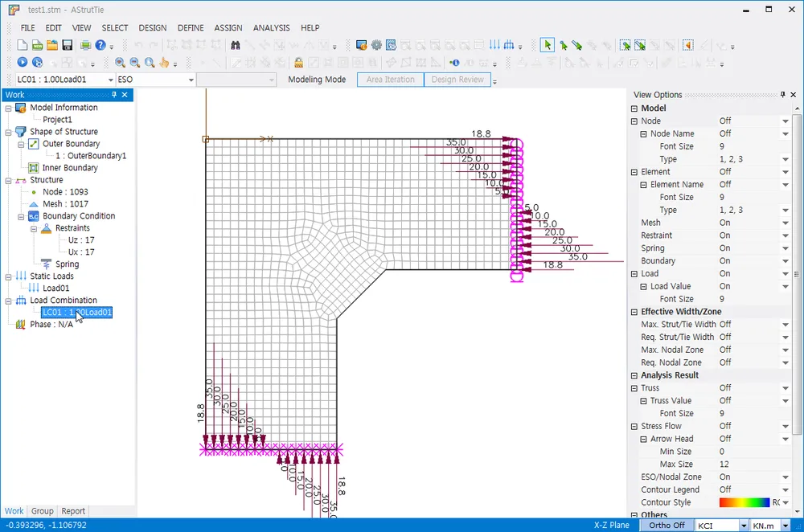This screenshot has width=804, height=532.
Task: Select the Inner Boundary tree item
Action: [x=70, y=168]
